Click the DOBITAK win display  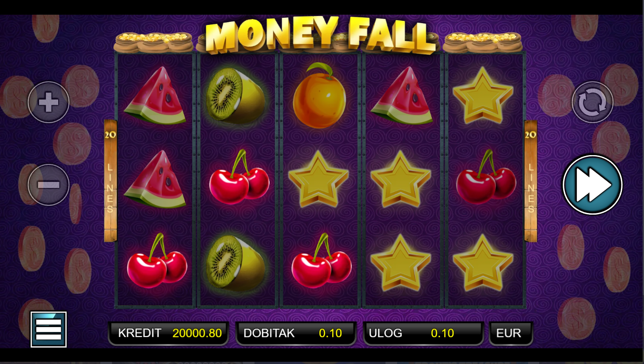pyautogui.click(x=296, y=333)
